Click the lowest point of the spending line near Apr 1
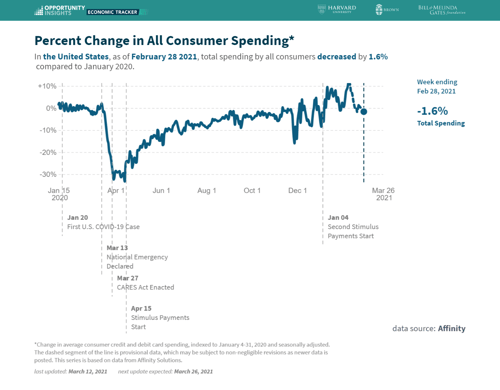500x390 pixels. (x=124, y=181)
